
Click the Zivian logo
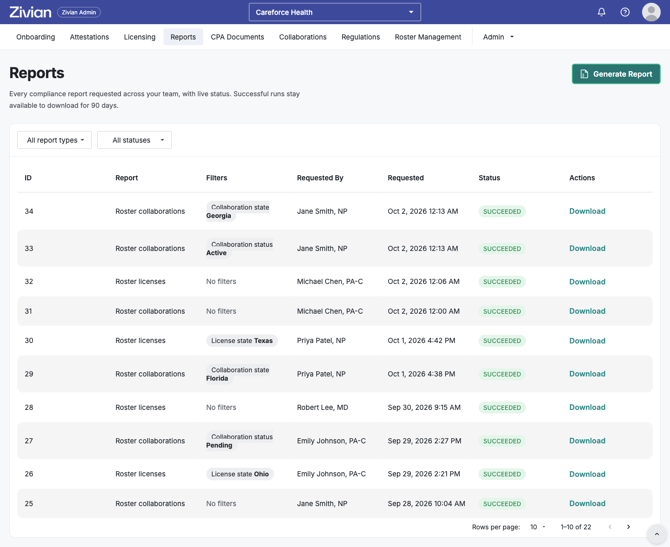coord(30,12)
